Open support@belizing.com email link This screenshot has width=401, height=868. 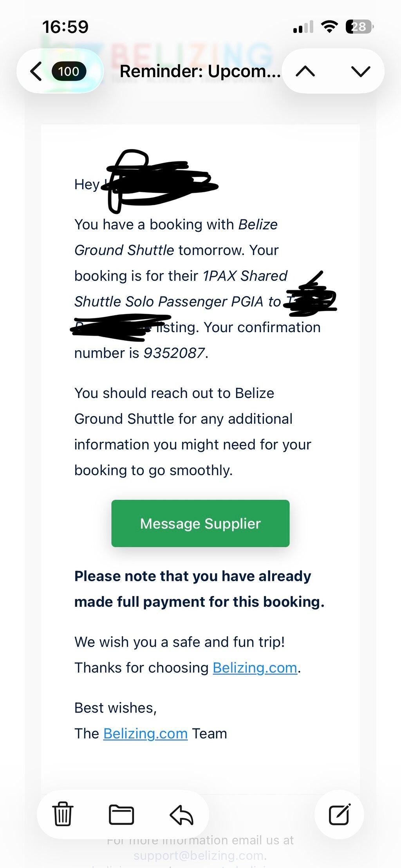(199, 856)
